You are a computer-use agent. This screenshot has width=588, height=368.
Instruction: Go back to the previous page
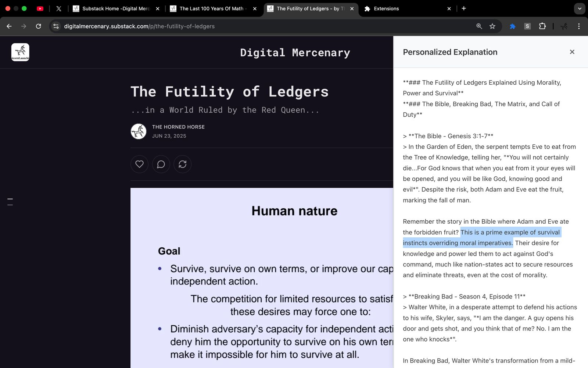tap(9, 26)
